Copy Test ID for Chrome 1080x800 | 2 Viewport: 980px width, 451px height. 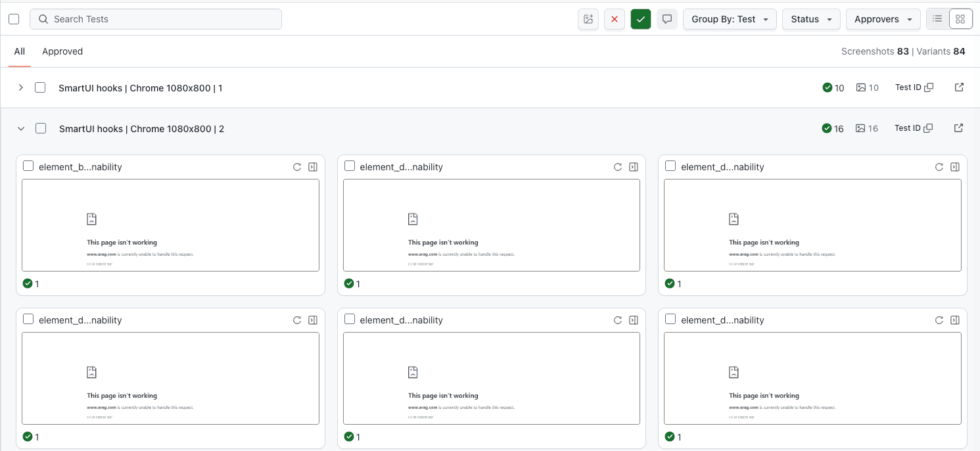pyautogui.click(x=928, y=128)
